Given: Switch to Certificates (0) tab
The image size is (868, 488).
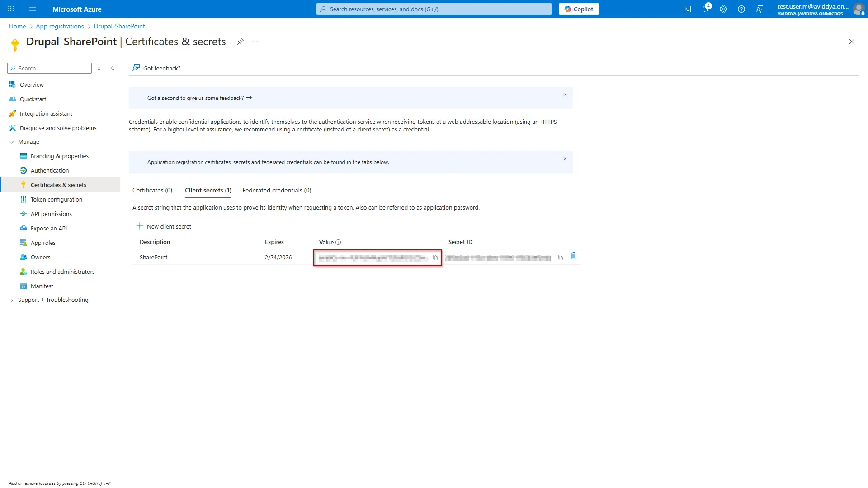Looking at the screenshot, I should [x=152, y=190].
